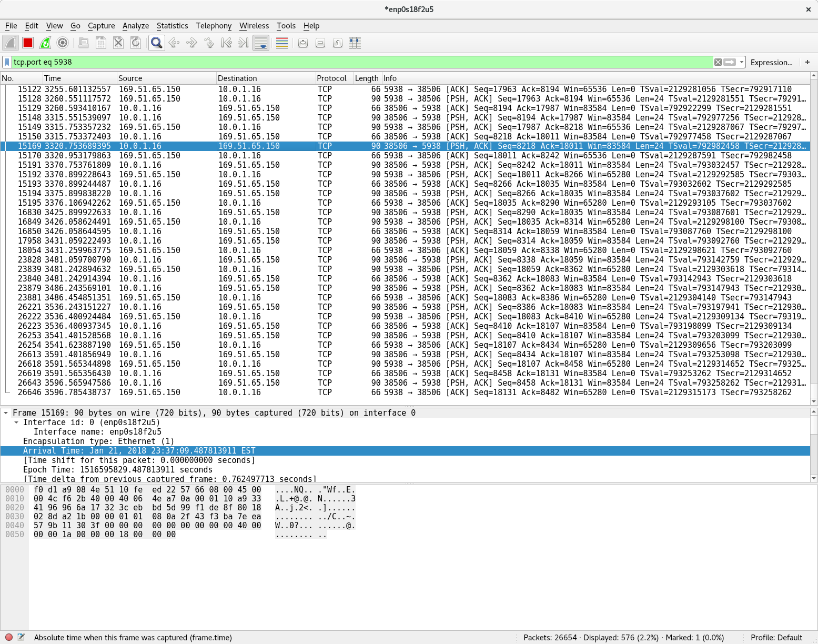818x644 pixels.
Task: Sort by the Source column header
Action: tap(166, 78)
